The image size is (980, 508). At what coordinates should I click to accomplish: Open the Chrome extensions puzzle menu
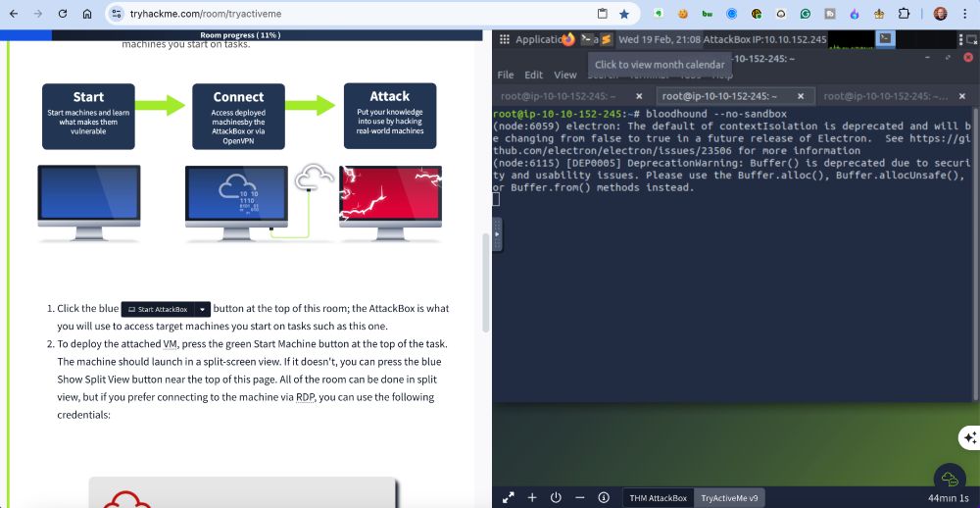click(904, 13)
